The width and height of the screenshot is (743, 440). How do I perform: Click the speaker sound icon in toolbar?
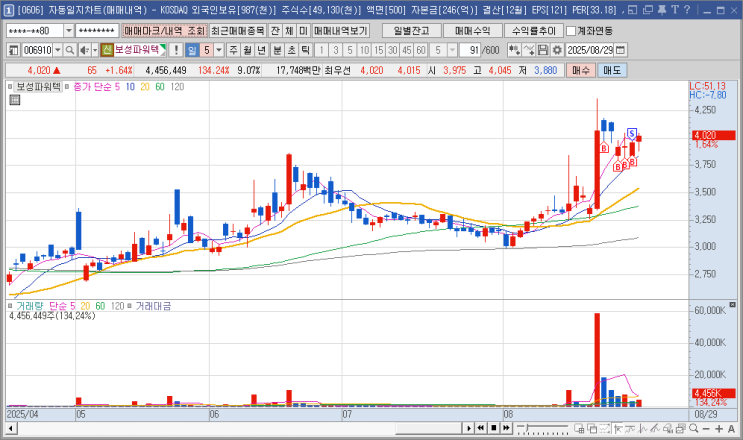[84, 50]
